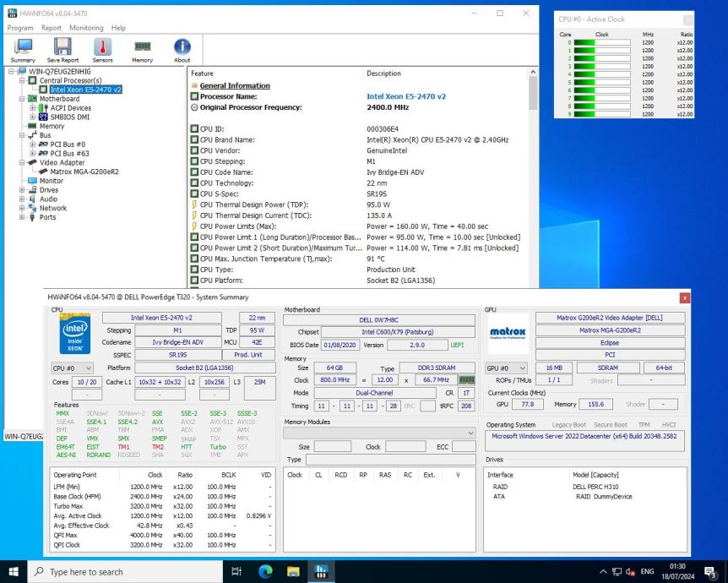Expand the Drives tree node

22,189
